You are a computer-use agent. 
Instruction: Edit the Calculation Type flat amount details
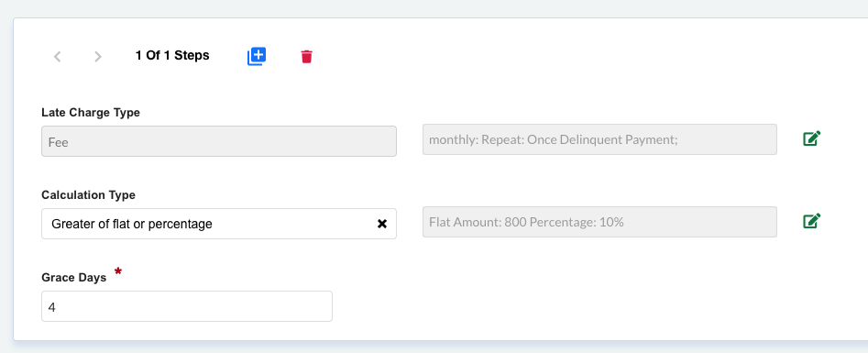click(811, 221)
